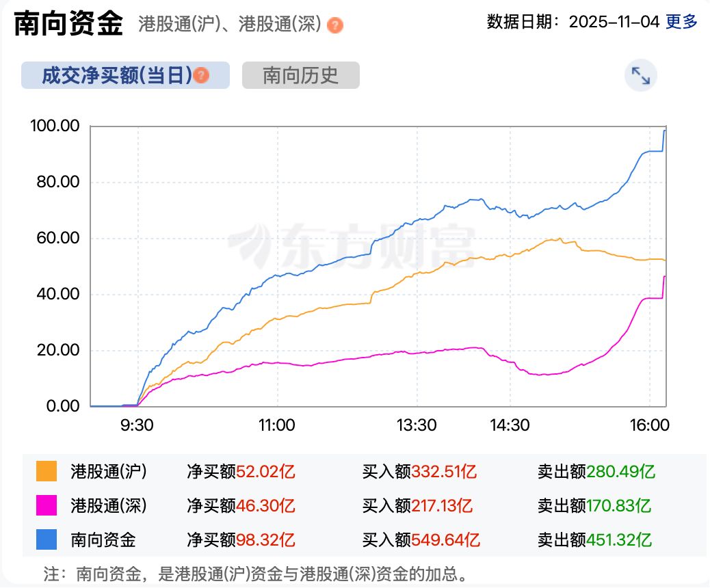Open the 更多 link next to the data date
Screen dimensions: 710x588
681,22
